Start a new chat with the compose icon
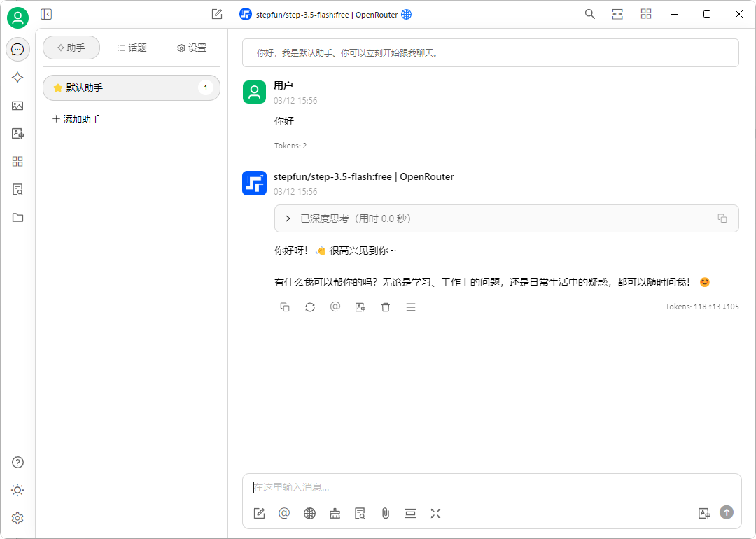 [x=216, y=13]
